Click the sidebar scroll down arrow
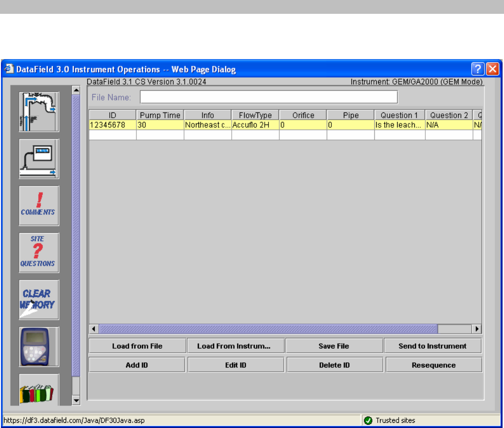This screenshot has height=428, width=504. pos(76,400)
